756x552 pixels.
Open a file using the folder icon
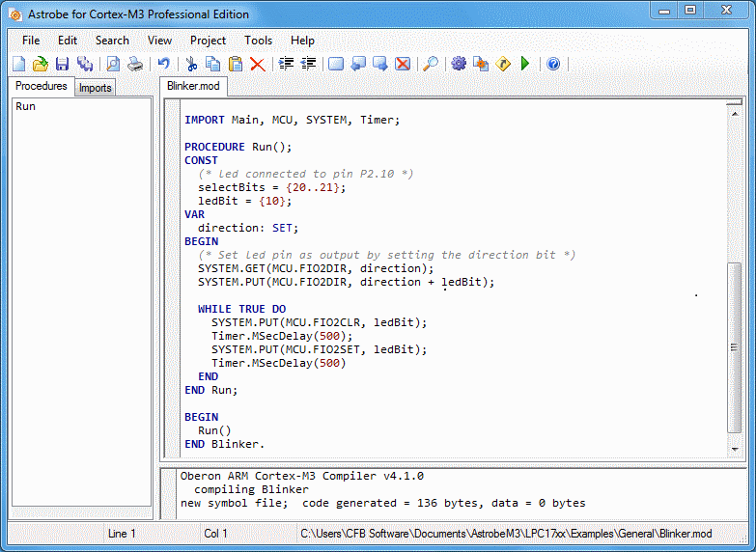41,64
